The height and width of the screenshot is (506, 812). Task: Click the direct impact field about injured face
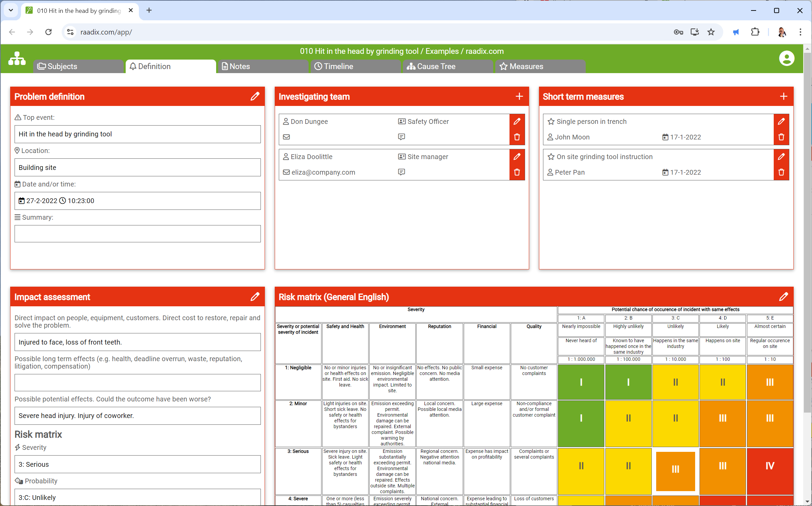(x=138, y=342)
